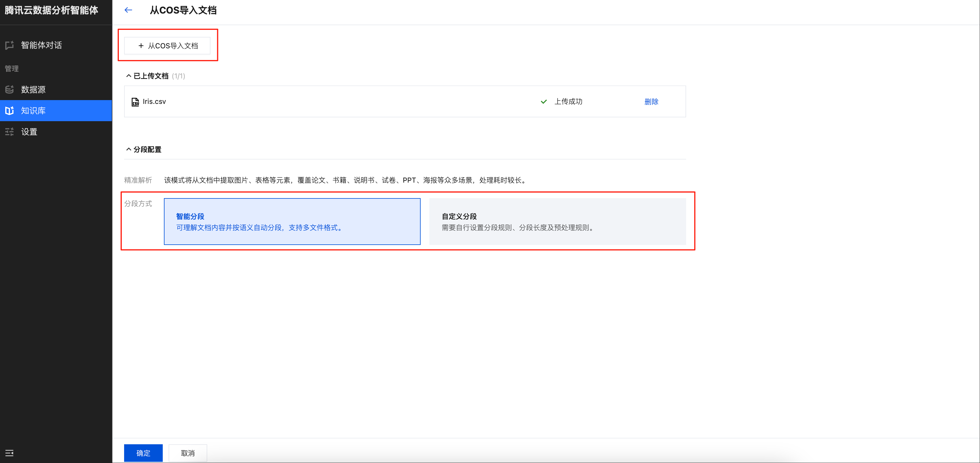Click the back arrow icon
Viewport: 980px width, 463px height.
point(128,10)
